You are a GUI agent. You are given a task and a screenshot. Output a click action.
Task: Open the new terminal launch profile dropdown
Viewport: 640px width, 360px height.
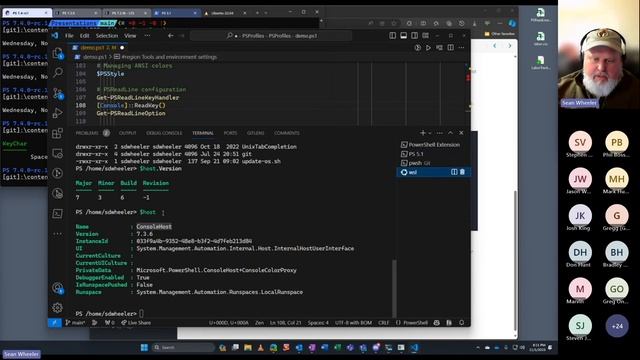(430, 133)
